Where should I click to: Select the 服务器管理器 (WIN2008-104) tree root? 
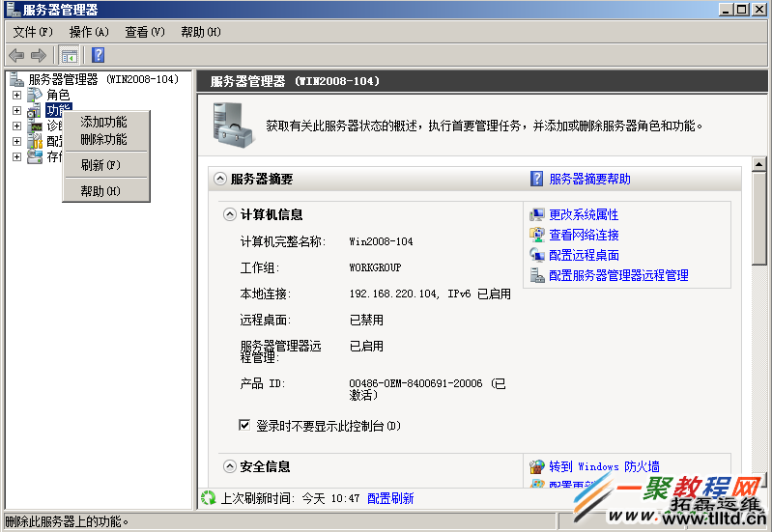(103, 79)
